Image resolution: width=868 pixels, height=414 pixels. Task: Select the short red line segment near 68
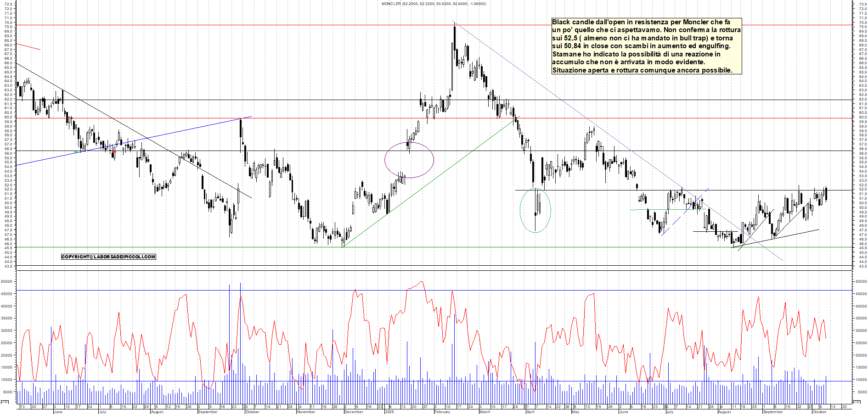pyautogui.click(x=28, y=46)
